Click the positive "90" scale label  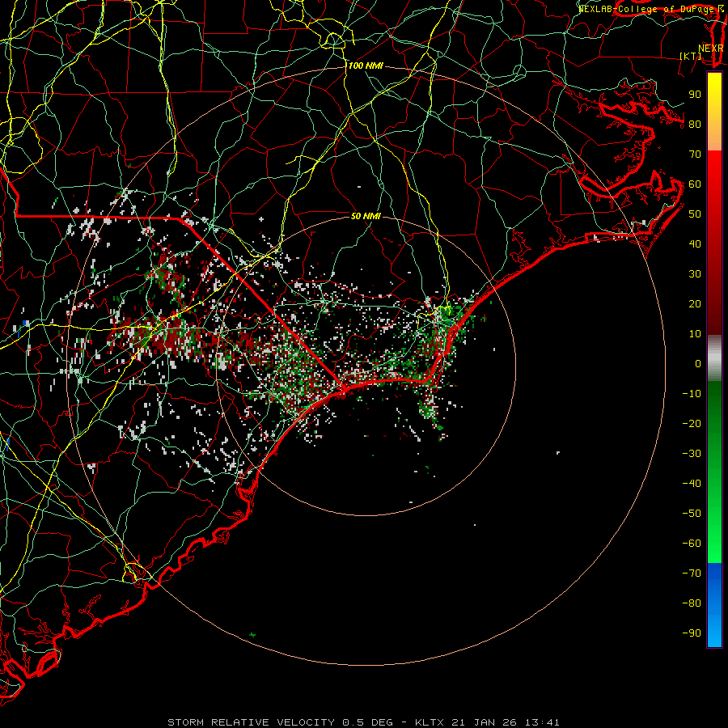click(695, 95)
